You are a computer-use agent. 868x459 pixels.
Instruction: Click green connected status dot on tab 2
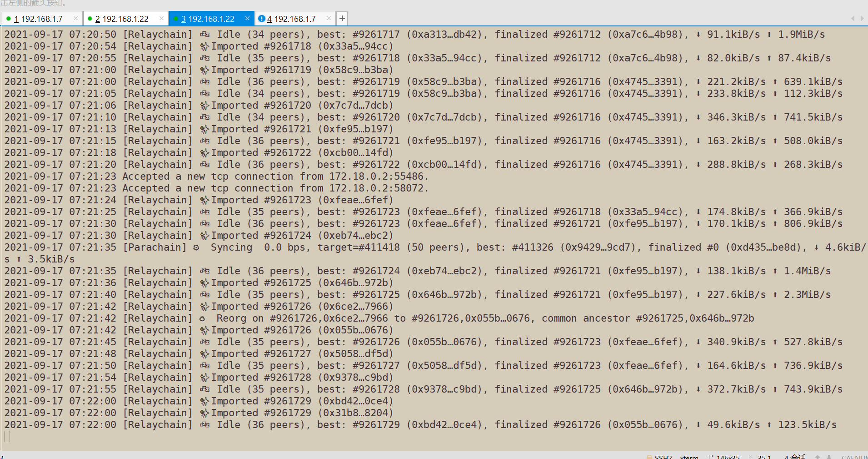coord(90,19)
